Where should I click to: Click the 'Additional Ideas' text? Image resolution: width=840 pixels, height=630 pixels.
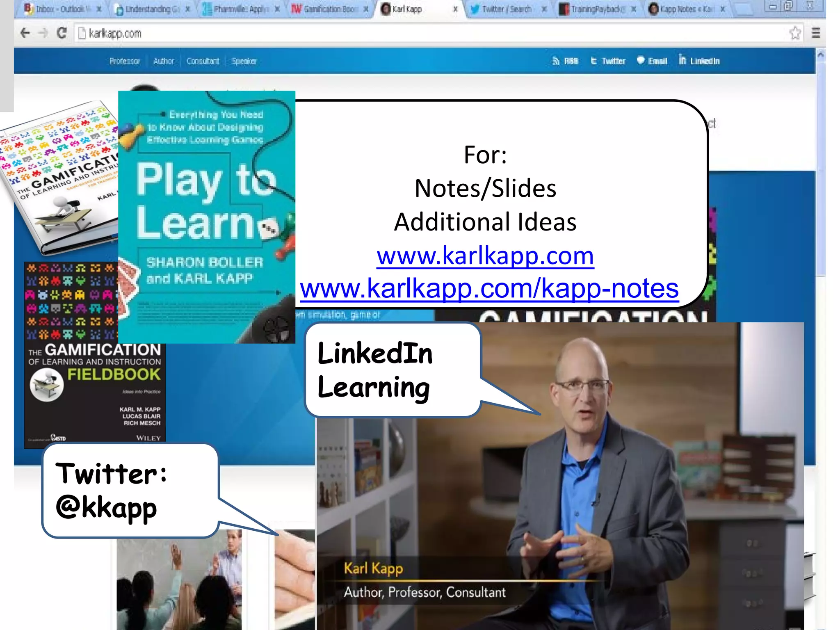click(x=485, y=222)
